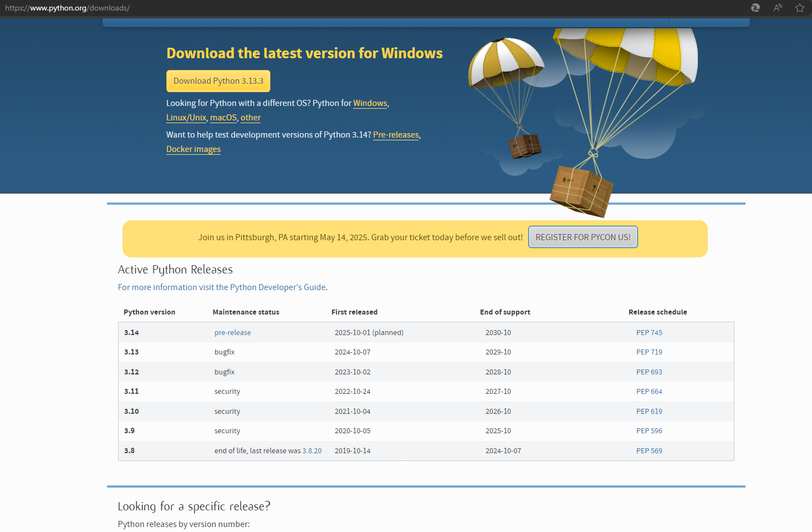Screen dimensions: 812x532
Task: Open browser extension icon in address bar
Action: click(x=755, y=8)
